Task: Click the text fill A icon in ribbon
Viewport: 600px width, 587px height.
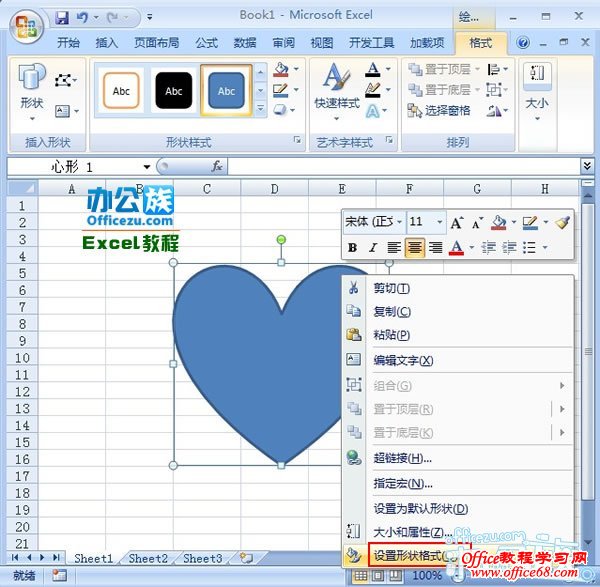Action: coord(373,70)
